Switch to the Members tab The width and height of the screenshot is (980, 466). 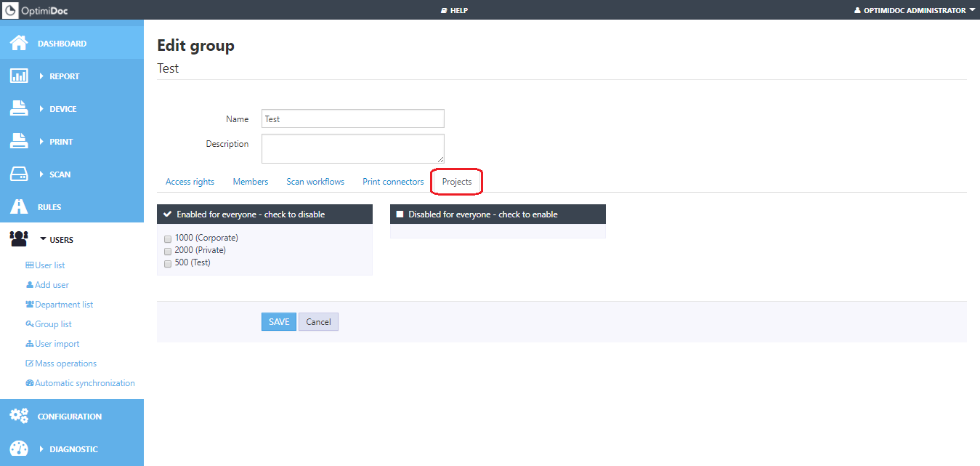tap(250, 182)
